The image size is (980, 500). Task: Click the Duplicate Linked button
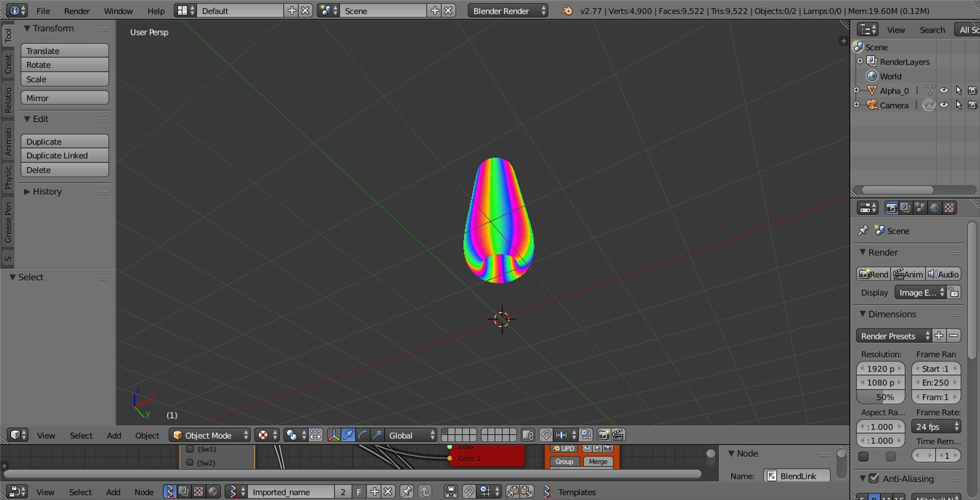pyautogui.click(x=65, y=156)
